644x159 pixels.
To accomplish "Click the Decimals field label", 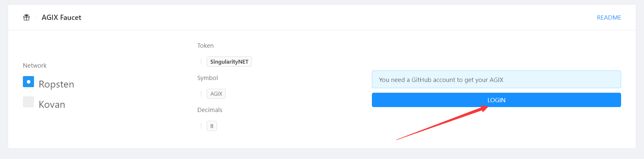I will coord(210,110).
